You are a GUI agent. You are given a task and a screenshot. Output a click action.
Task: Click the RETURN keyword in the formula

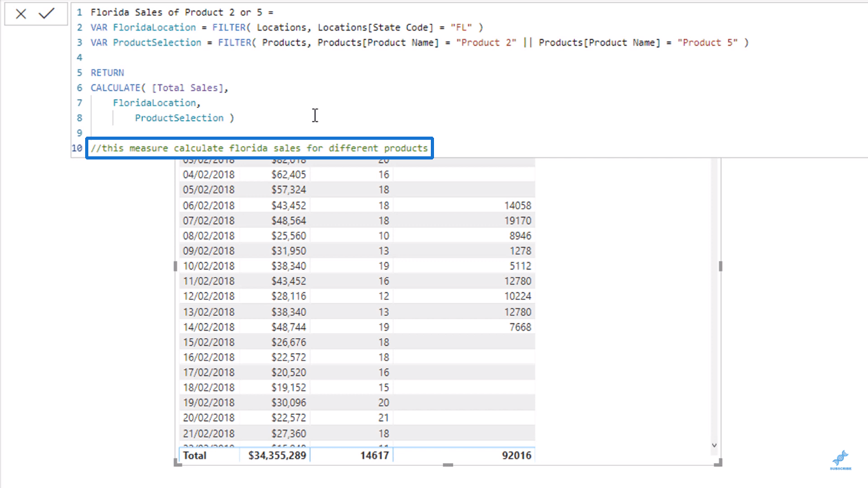[107, 72]
